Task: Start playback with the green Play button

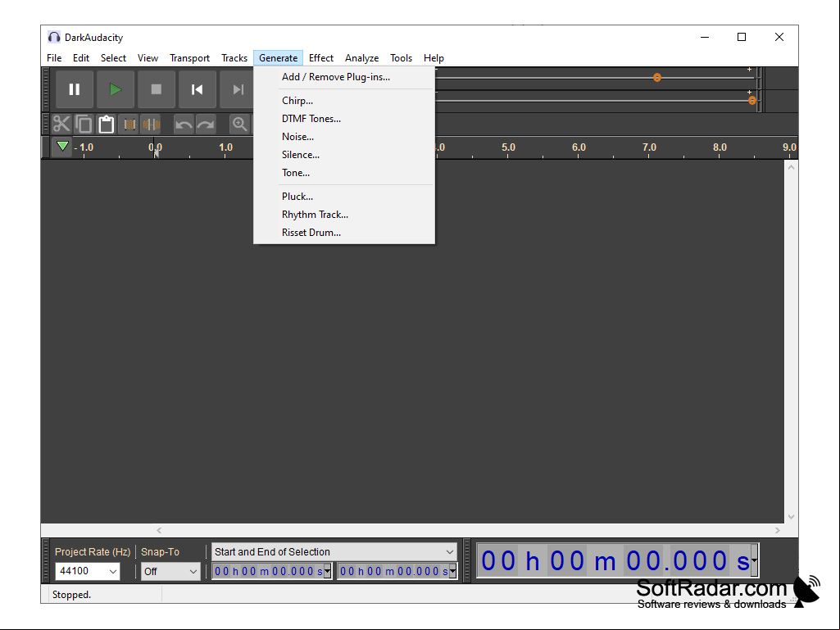Action: pyautogui.click(x=116, y=89)
